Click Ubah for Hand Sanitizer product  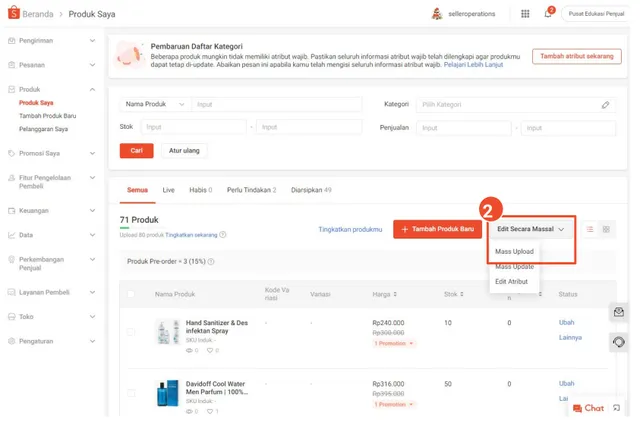(566, 322)
